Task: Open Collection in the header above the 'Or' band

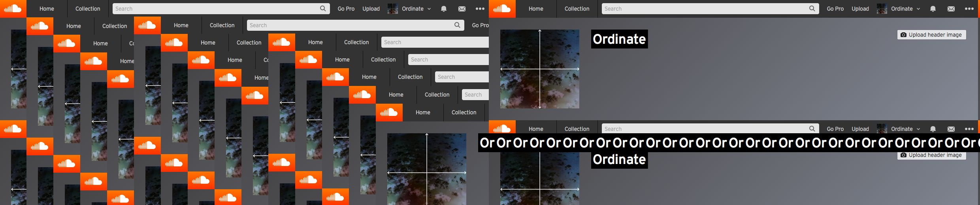Action: (577, 129)
